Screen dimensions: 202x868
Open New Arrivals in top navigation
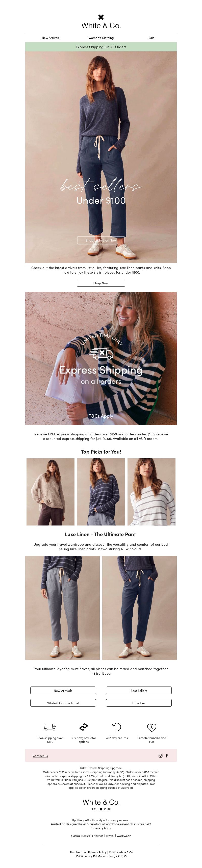[x=50, y=38]
